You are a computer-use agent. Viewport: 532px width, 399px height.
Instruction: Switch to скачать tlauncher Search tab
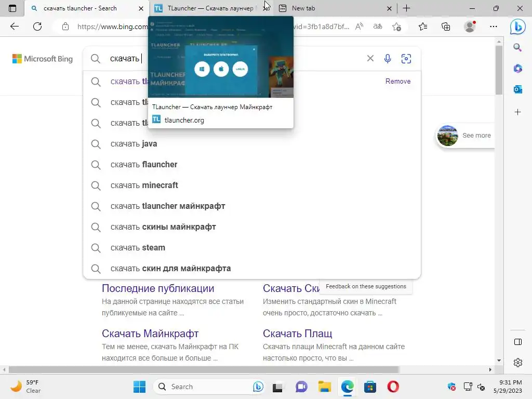[x=80, y=8]
